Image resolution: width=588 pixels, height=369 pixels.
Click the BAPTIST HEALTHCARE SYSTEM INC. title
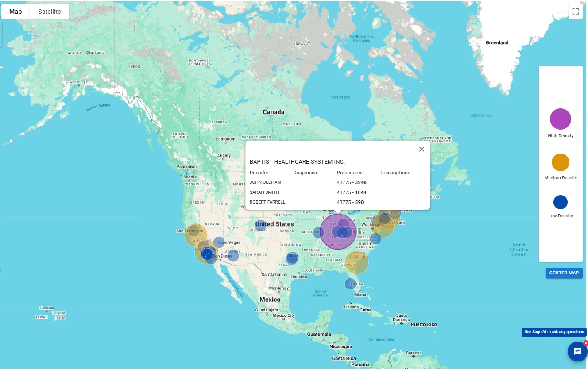[x=297, y=162]
